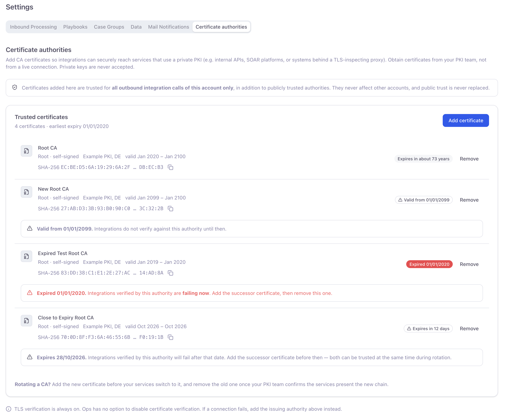Click the shield icon in the trust notice
Screen dimensions: 508x420
pos(15,87)
